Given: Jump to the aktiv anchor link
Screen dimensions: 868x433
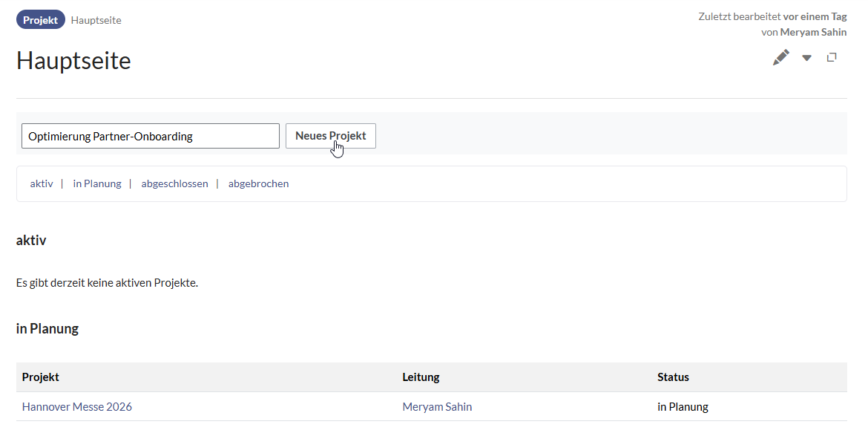Looking at the screenshot, I should [x=42, y=183].
